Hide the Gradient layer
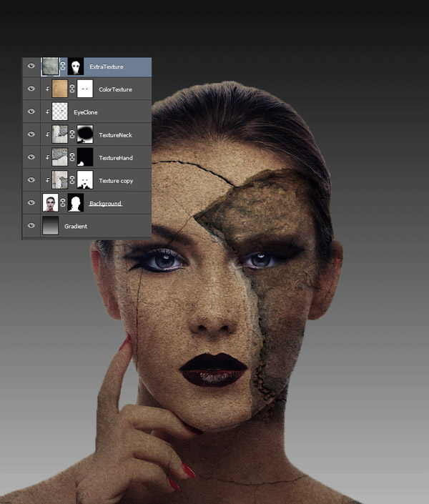 [x=31, y=226]
